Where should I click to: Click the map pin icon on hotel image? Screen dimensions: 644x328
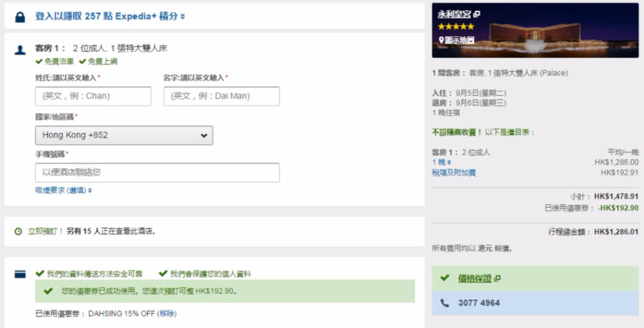(441, 40)
